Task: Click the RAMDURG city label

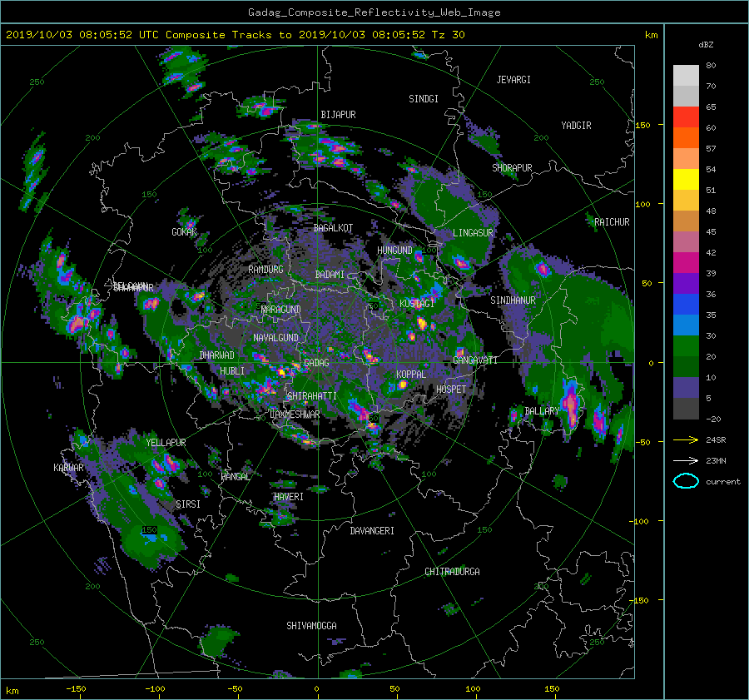Action: (x=265, y=270)
